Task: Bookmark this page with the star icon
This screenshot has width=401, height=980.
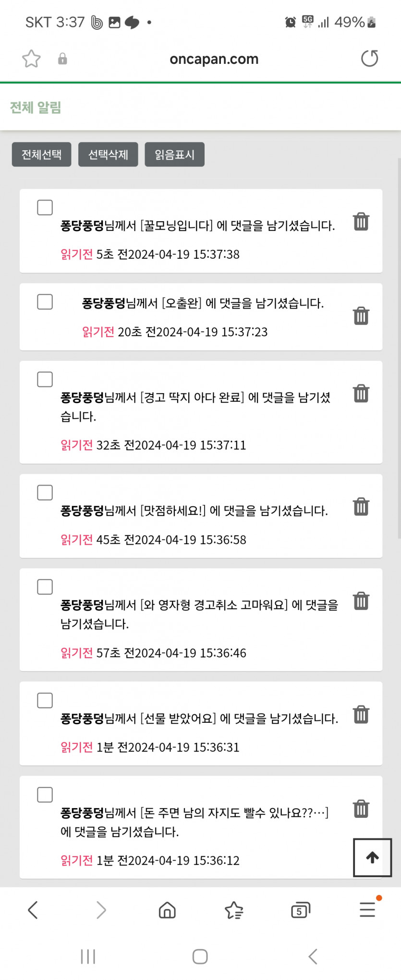Action: pos(31,59)
